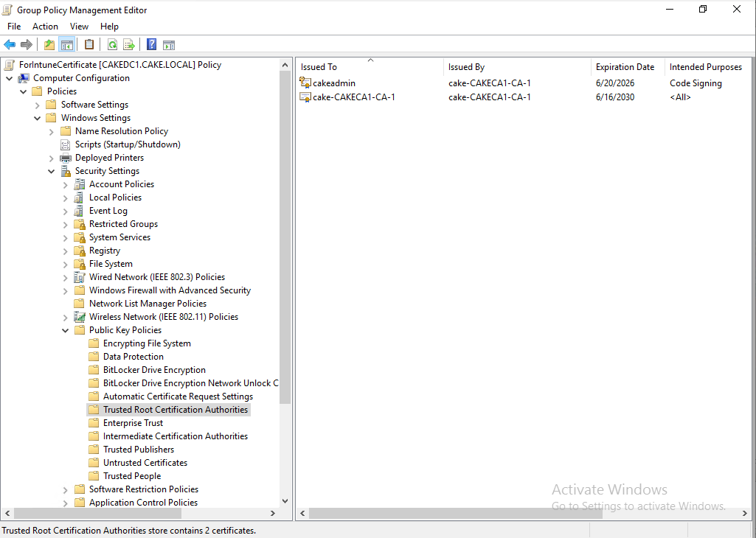Click the Paste clipboard toolbar icon

[89, 45]
